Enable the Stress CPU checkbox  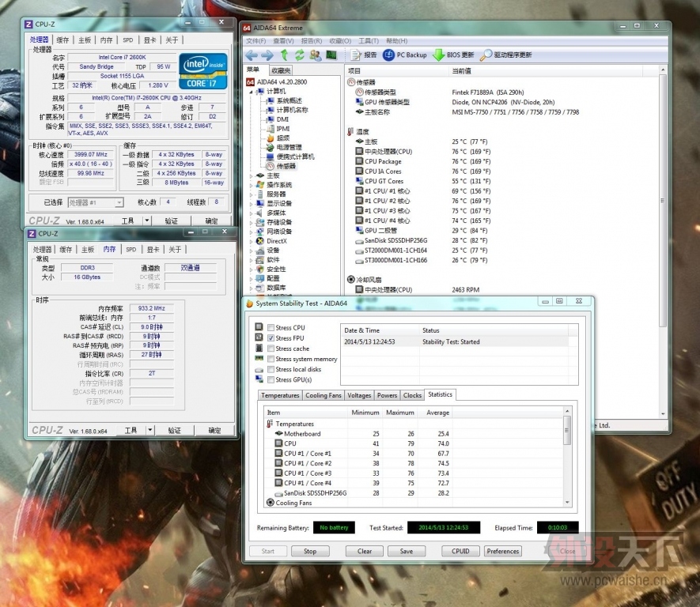pos(271,328)
